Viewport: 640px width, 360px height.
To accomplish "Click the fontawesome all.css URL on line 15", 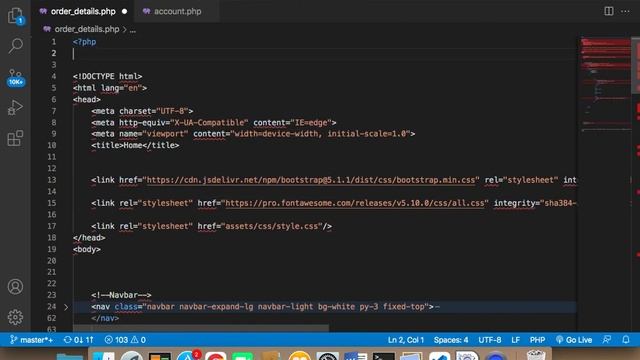I will [355, 203].
